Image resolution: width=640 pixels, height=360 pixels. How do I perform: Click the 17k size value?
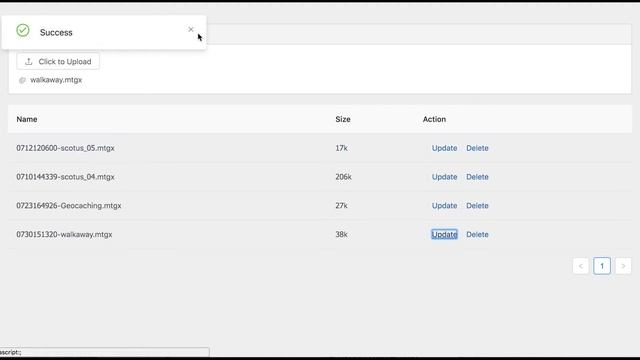341,148
